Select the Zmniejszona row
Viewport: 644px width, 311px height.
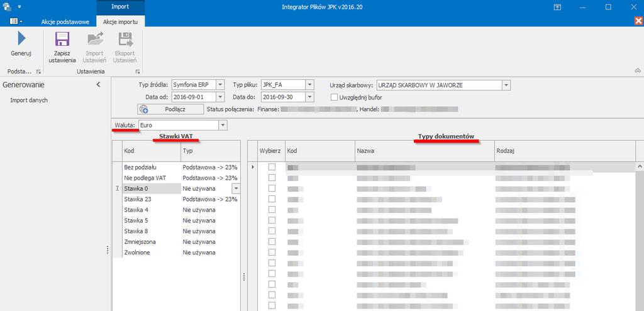(x=177, y=242)
